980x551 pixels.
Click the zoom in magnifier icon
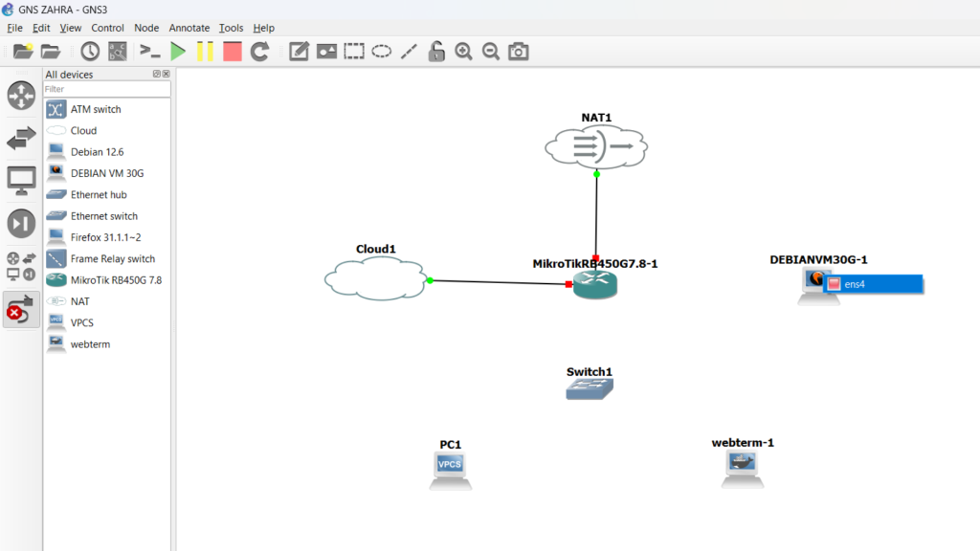[x=463, y=52]
